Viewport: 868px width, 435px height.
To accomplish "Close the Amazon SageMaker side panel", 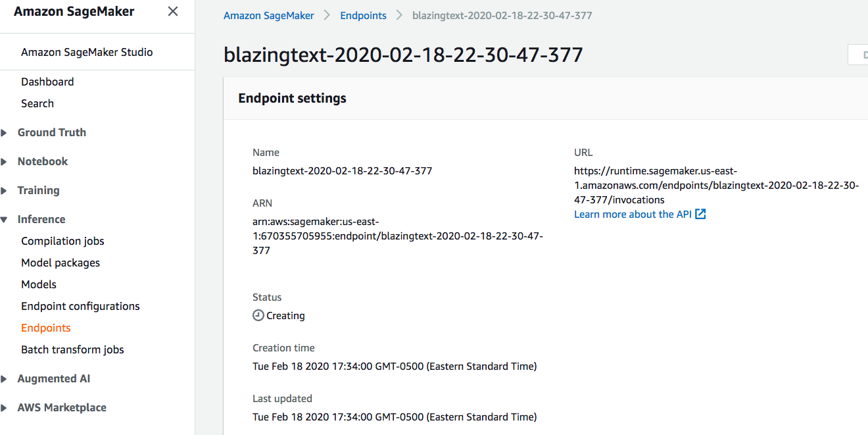I will coord(173,11).
